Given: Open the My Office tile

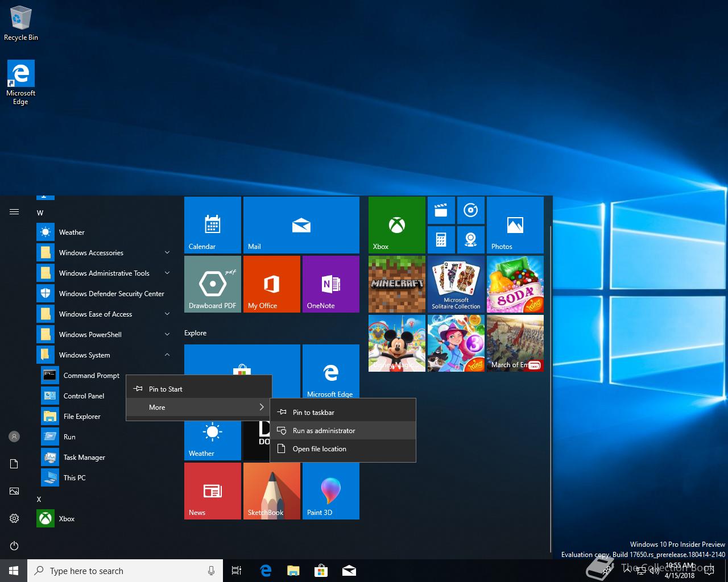Looking at the screenshot, I should click(x=272, y=284).
